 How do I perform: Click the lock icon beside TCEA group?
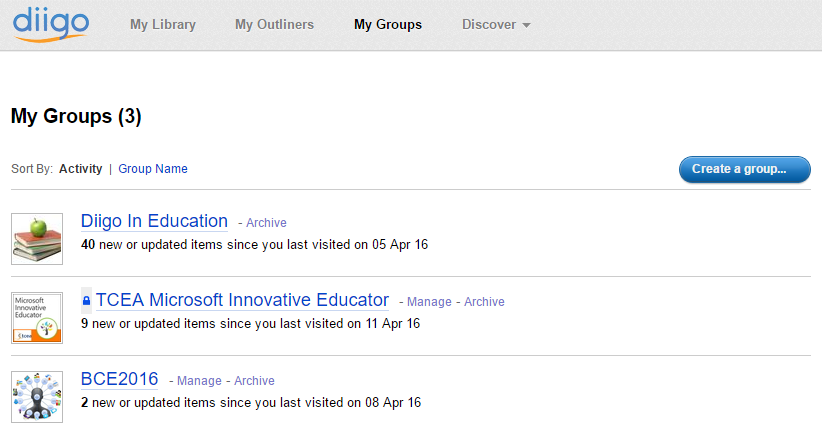click(x=86, y=300)
